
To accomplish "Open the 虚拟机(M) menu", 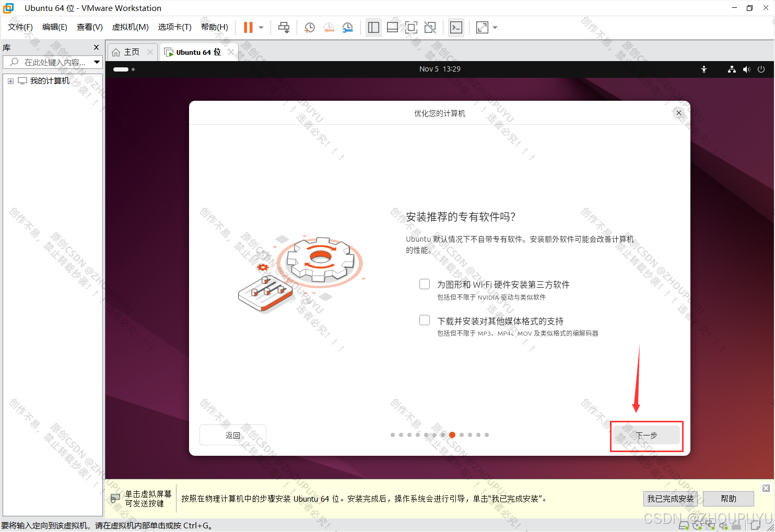I will (131, 27).
